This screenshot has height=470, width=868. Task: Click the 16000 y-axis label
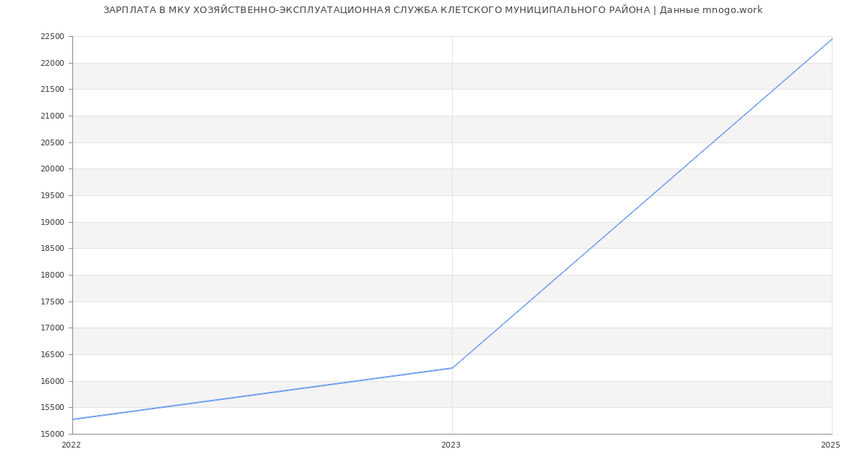pos(52,382)
